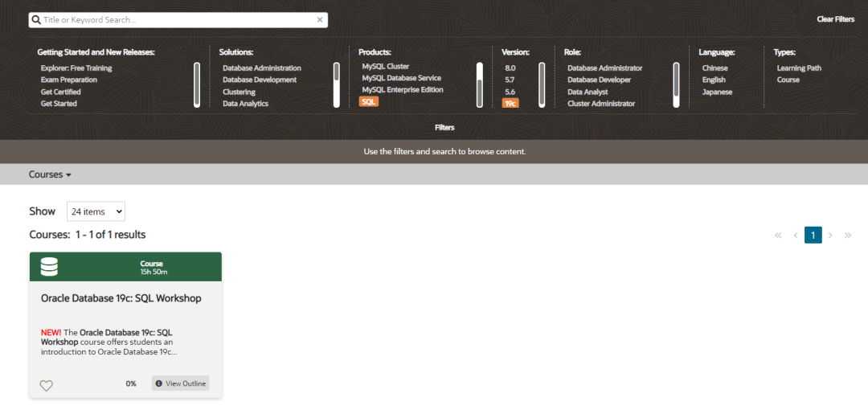Viewport: 868px width, 414px height.
Task: Click 'Courses: 1 - 1 of 1 results' text
Action: tap(88, 235)
